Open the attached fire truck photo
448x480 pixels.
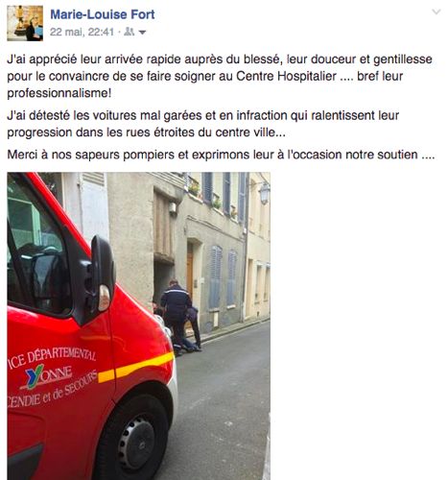(x=138, y=326)
